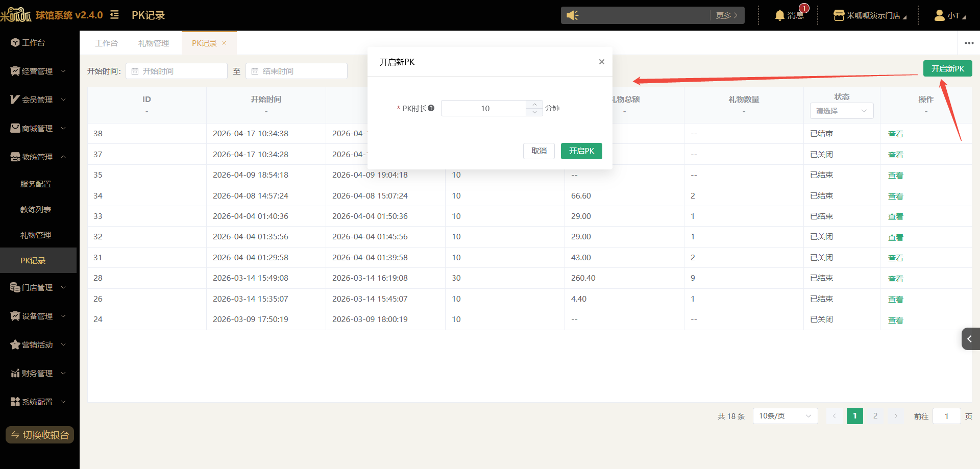This screenshot has width=980, height=469.
Task: Collapse 教练管理 sidebar menu
Action: click(x=38, y=157)
